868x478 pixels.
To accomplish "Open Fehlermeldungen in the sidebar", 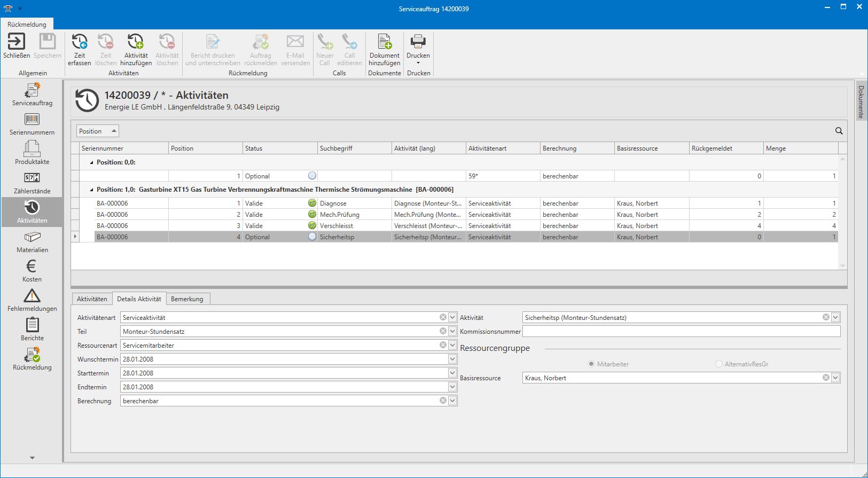I will [32, 301].
